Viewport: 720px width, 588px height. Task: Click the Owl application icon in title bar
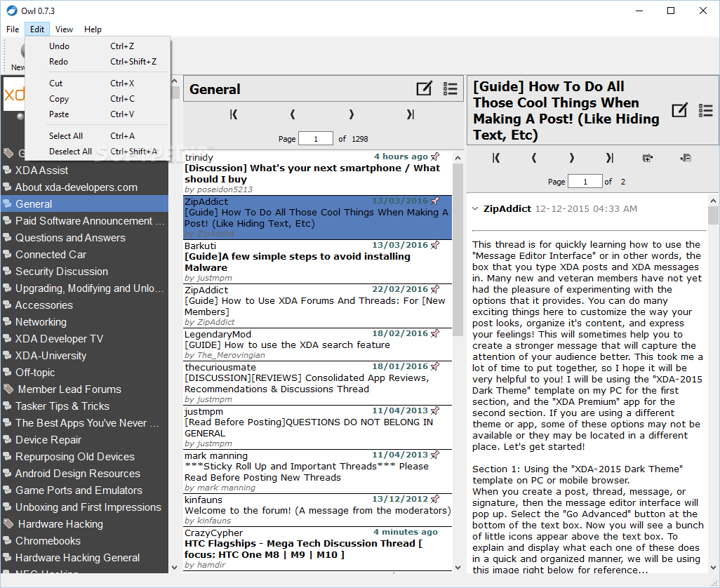tap(11, 11)
